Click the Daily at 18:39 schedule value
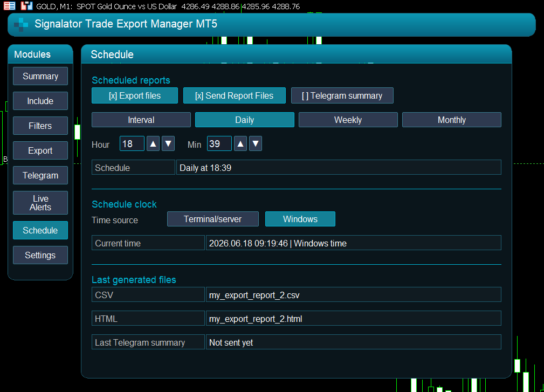 pyautogui.click(x=339, y=167)
